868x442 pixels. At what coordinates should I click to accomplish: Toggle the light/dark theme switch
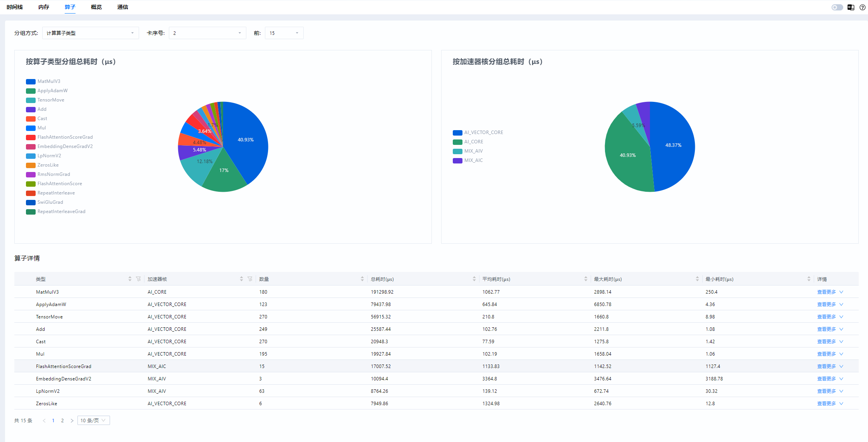pyautogui.click(x=837, y=7)
